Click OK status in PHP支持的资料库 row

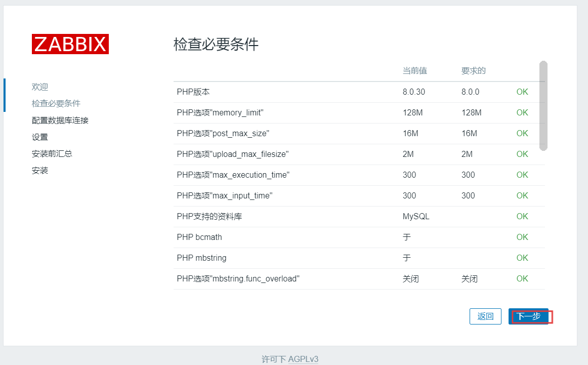[522, 217]
